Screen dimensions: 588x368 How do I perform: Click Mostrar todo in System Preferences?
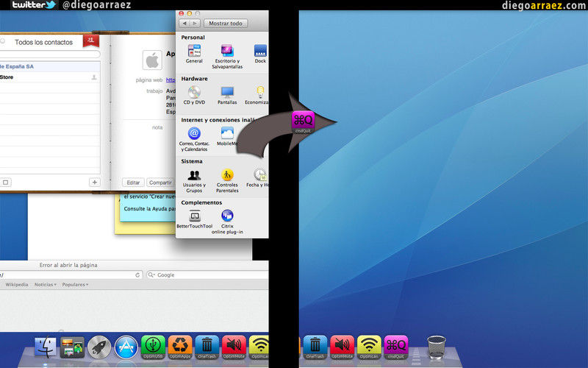[226, 24]
